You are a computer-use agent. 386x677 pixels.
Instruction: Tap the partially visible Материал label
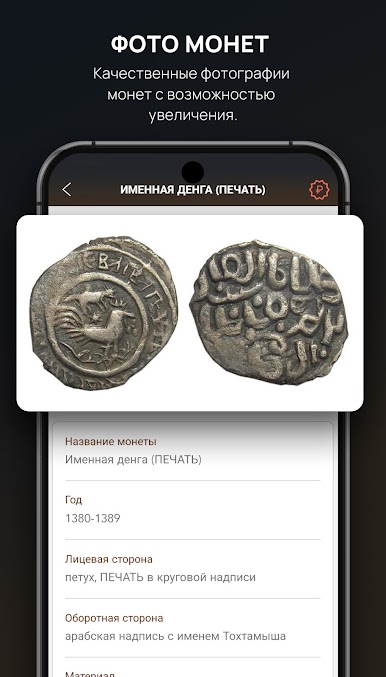pyautogui.click(x=90, y=674)
